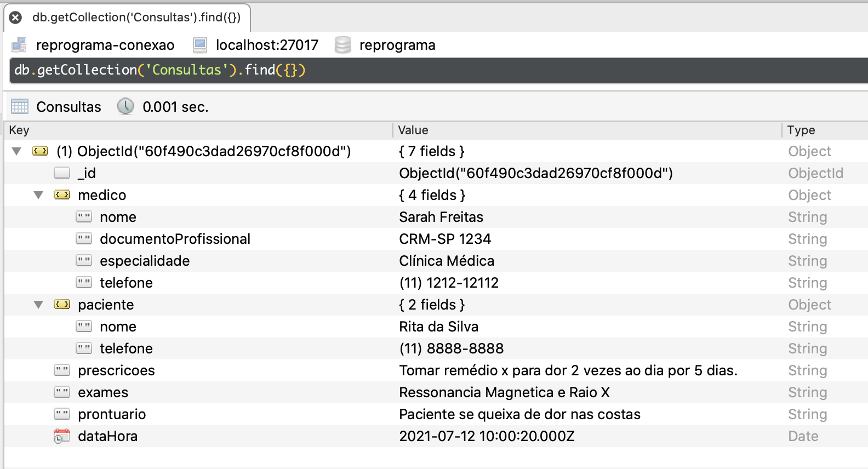Click the '0.001 sec.' execution time label
Screen dimensions: 868x469
click(x=175, y=107)
